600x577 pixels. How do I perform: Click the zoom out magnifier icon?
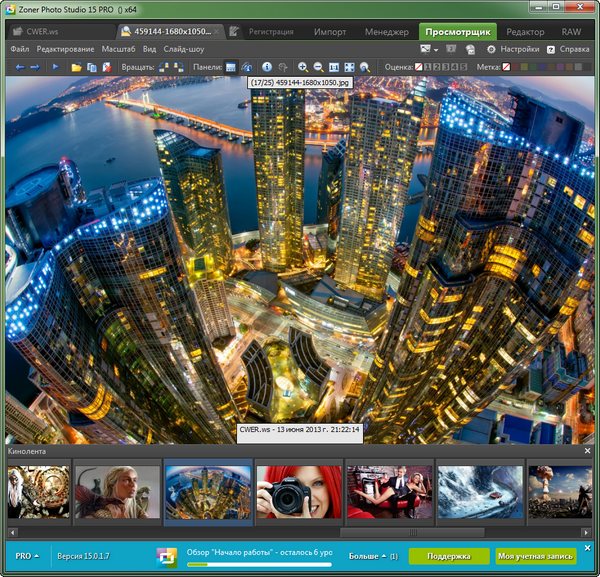click(x=318, y=67)
